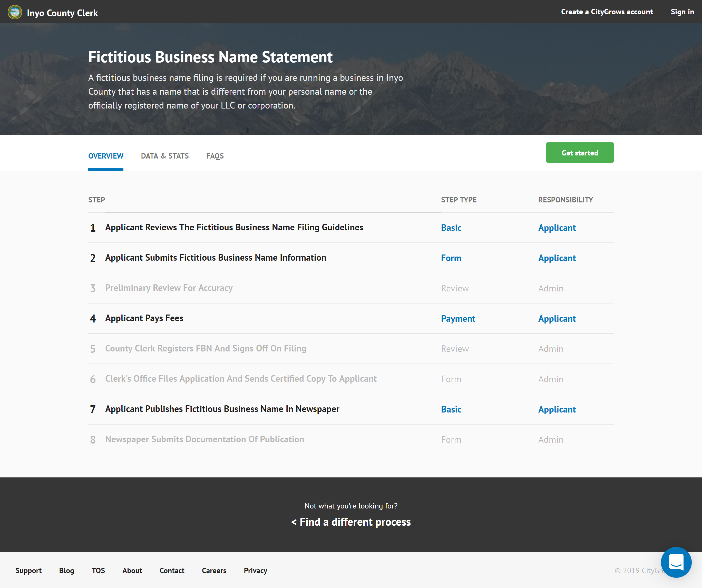
Task: Click Create a CityGrows account
Action: tap(607, 12)
